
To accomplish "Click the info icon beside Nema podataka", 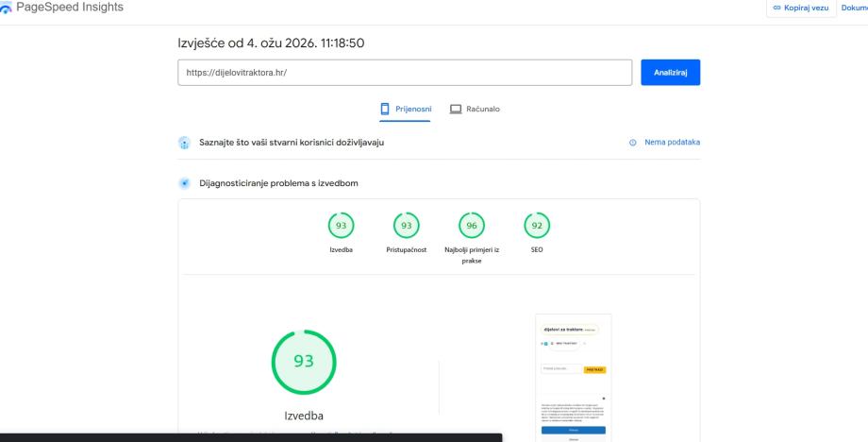I will coord(633,143).
